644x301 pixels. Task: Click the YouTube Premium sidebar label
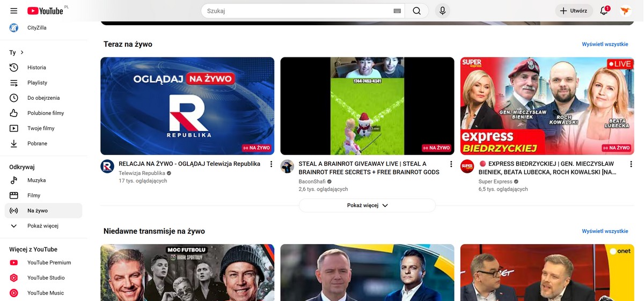(49, 262)
